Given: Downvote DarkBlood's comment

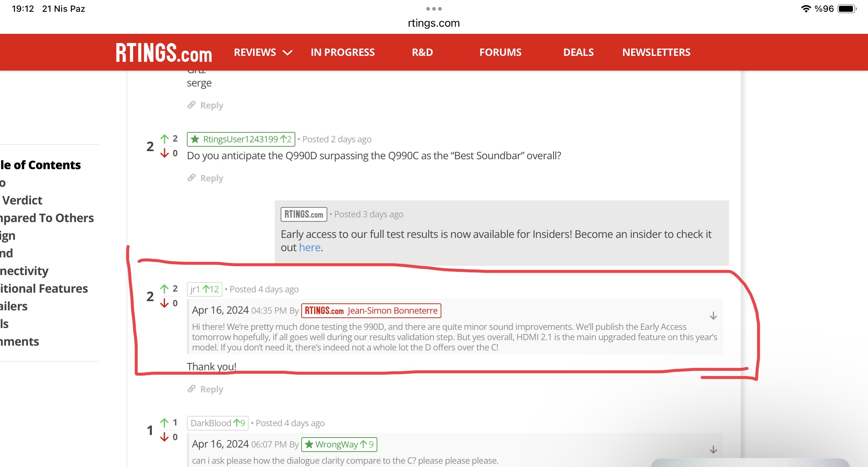Looking at the screenshot, I should coord(164,437).
